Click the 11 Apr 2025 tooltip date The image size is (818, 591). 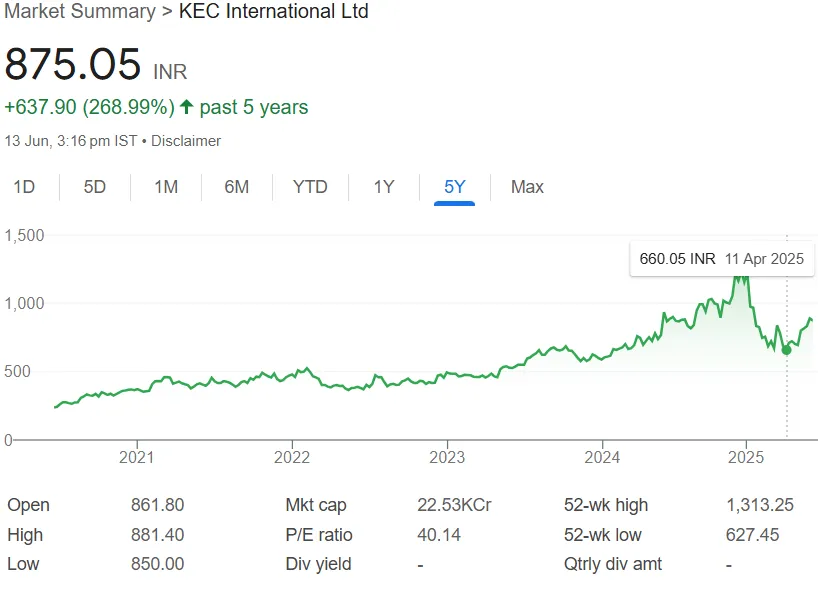point(764,259)
